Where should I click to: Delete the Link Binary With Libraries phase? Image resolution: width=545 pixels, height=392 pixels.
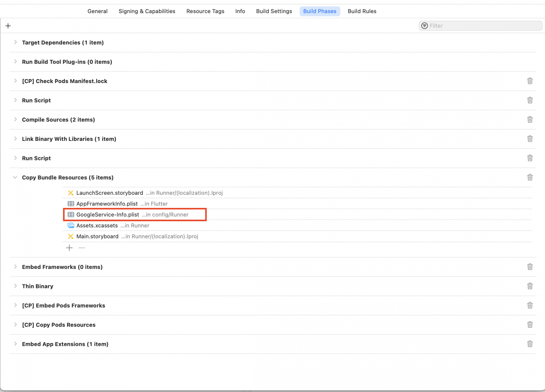pos(530,139)
